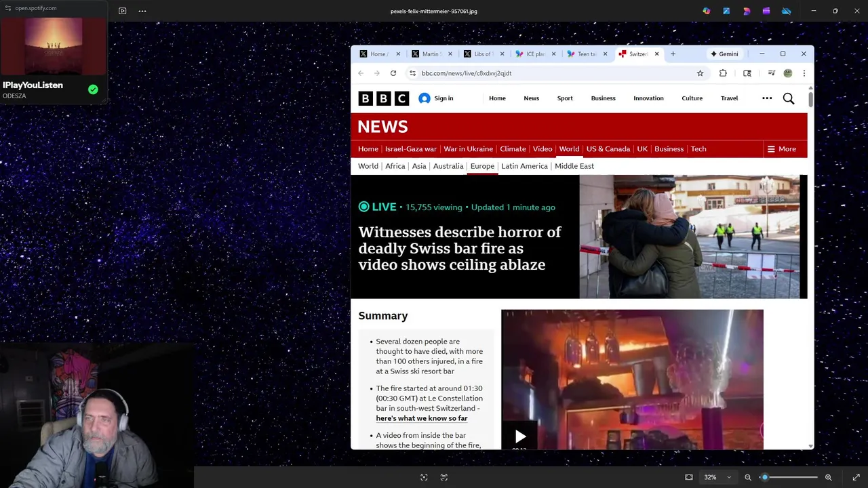Close the 'Switzerl' tab

[656, 54]
